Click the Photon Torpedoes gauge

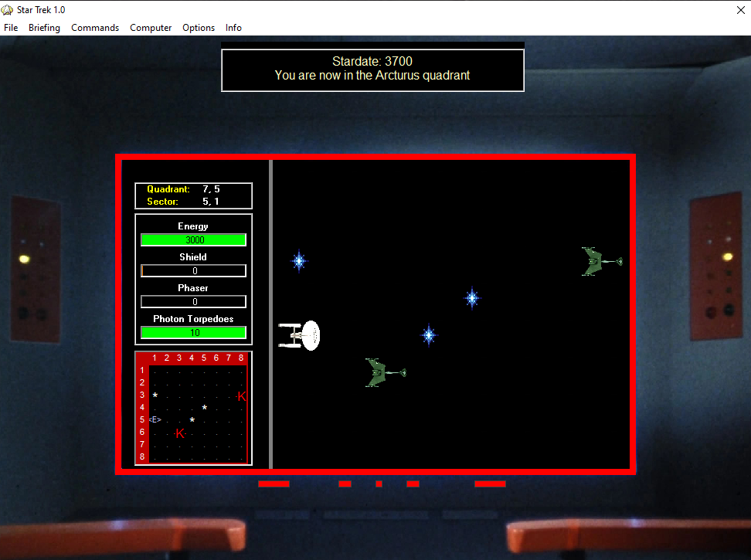(192, 332)
